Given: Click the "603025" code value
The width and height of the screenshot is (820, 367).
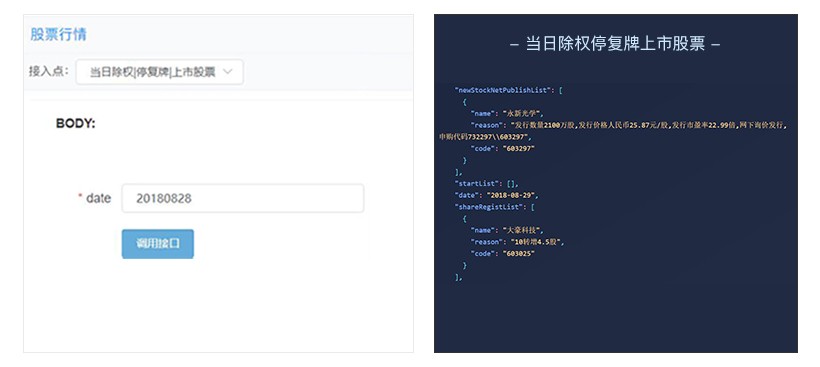Looking at the screenshot, I should tap(519, 254).
